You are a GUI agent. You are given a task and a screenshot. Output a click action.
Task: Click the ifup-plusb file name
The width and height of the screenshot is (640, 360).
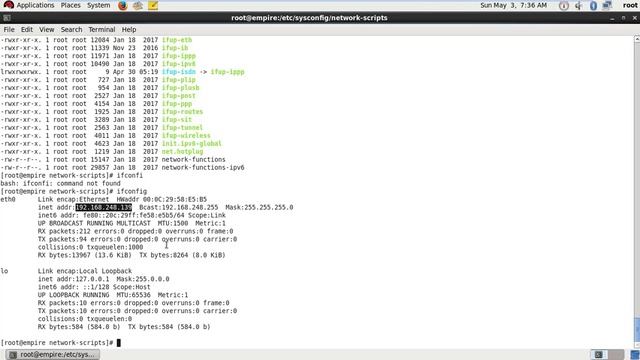click(180, 88)
